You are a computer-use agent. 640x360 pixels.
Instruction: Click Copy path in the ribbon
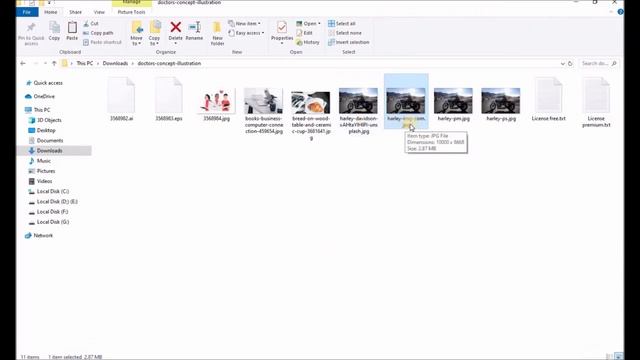tap(98, 33)
